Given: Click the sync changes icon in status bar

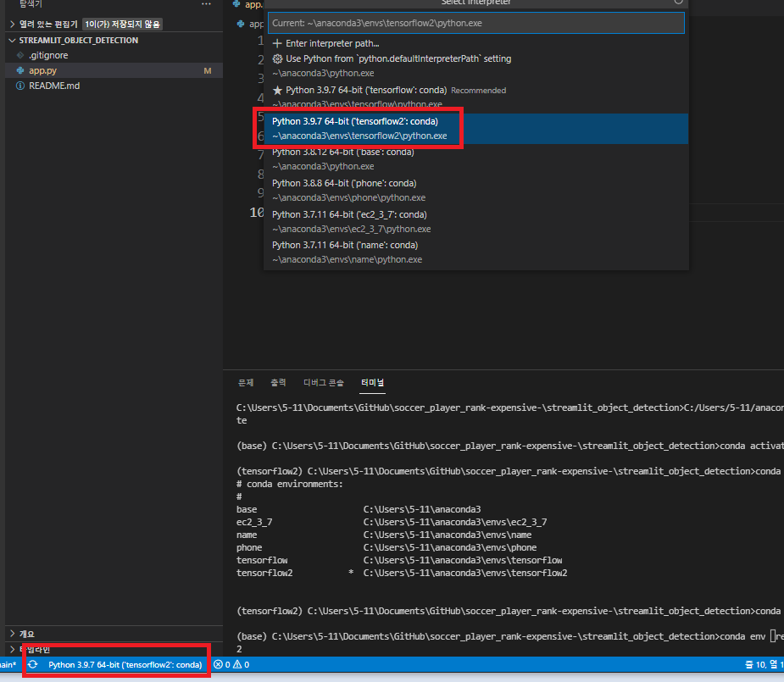Looking at the screenshot, I should tap(33, 664).
